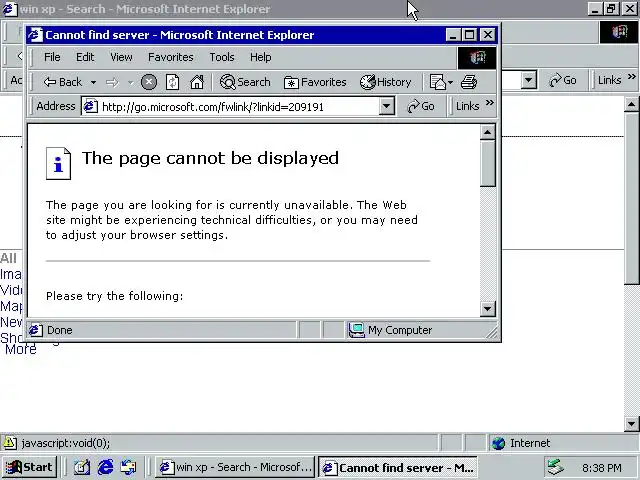
Task: Click scroll up arrow of error page
Action: [487, 132]
